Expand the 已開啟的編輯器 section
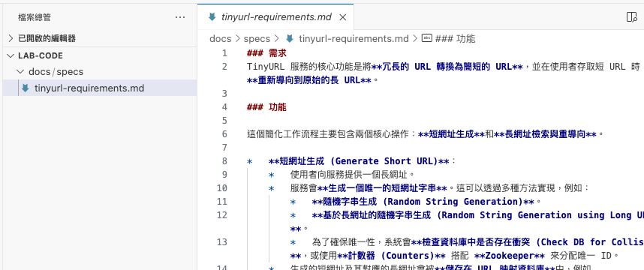Image resolution: width=644 pixels, height=270 pixels. tap(100, 38)
